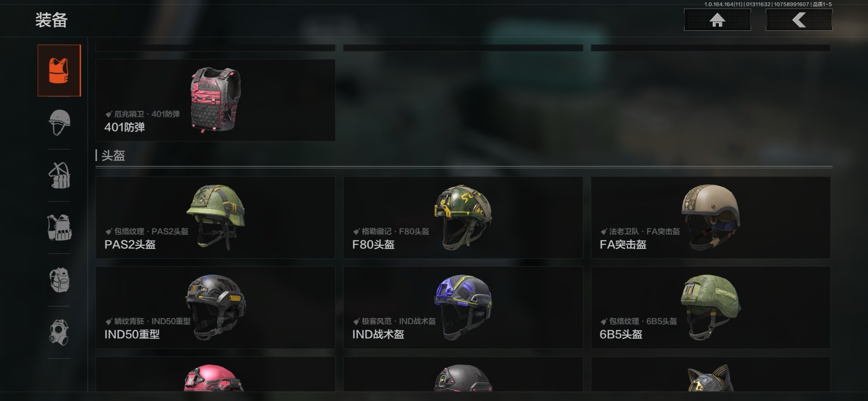Image resolution: width=868 pixels, height=401 pixels.
Task: Open the black helmet card at bottom
Action: [463, 374]
